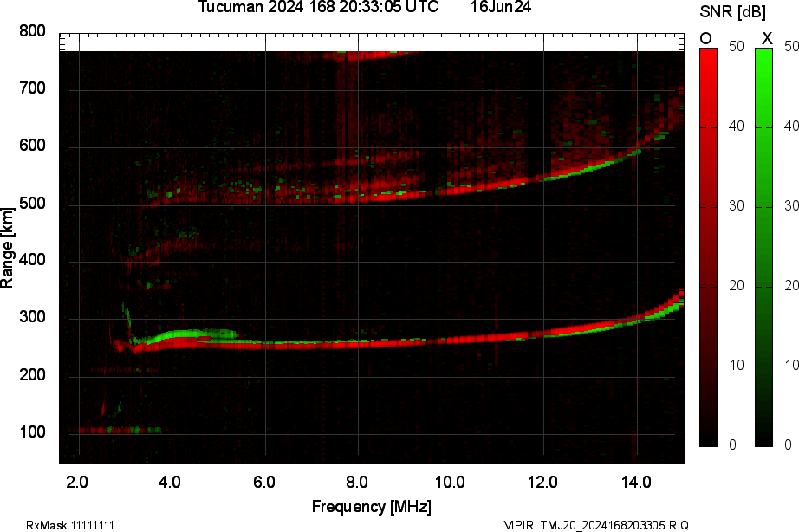The width and height of the screenshot is (799, 532).
Task: Click the 500 km range tick label
Action: [x=32, y=204]
